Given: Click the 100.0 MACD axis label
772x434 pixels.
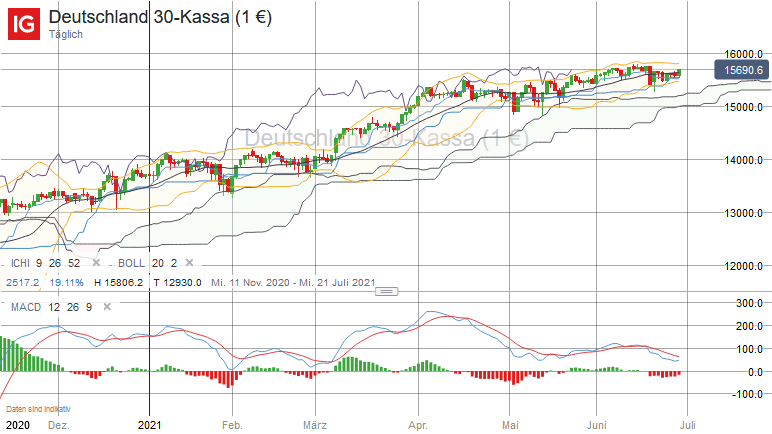Looking at the screenshot, I should [x=749, y=349].
